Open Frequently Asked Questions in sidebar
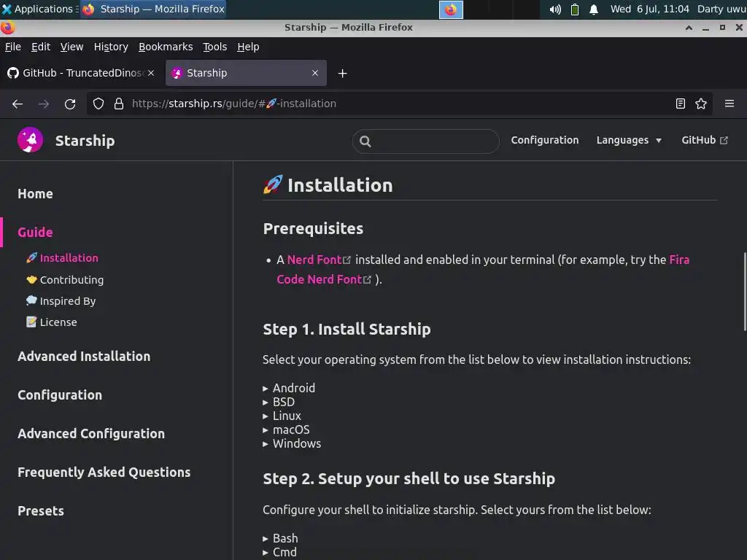Screen dimensions: 747x560 click(x=104, y=472)
